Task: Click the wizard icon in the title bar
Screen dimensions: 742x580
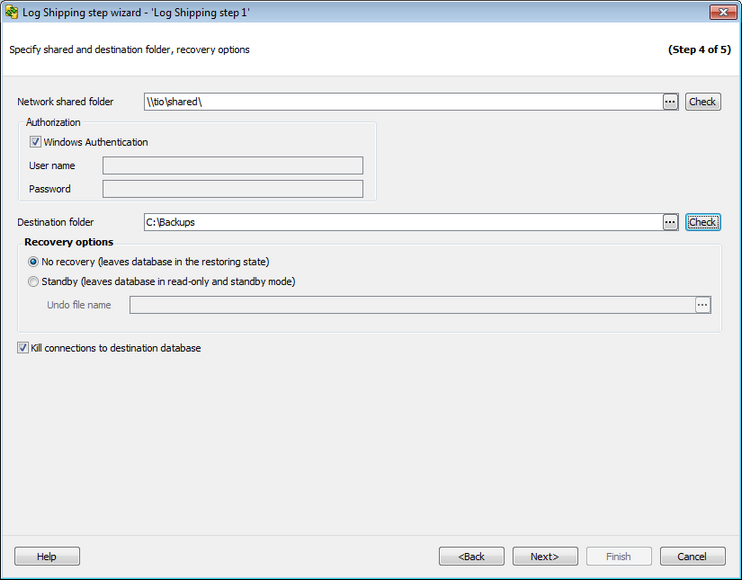Action: pos(12,13)
